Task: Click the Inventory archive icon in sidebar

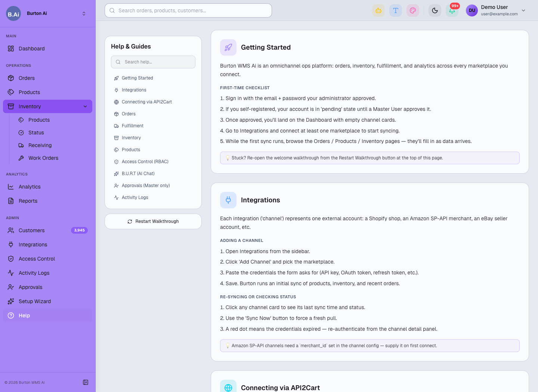Action: 11,106
